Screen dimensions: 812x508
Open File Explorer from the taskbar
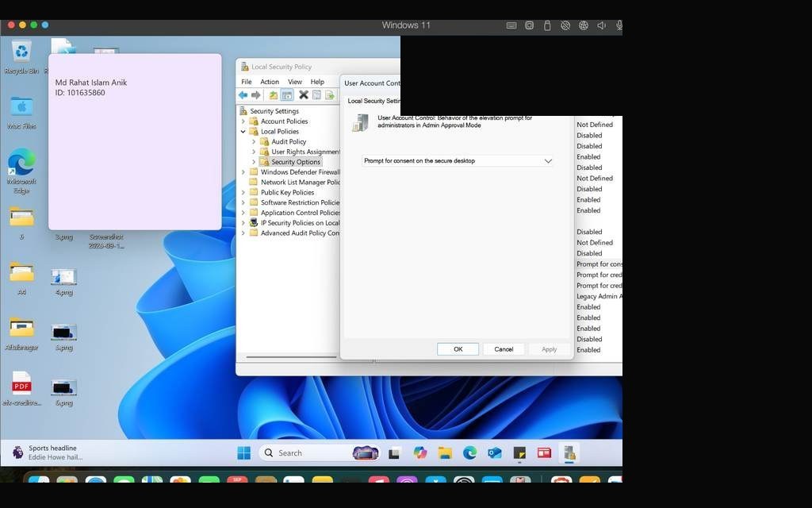click(445, 453)
